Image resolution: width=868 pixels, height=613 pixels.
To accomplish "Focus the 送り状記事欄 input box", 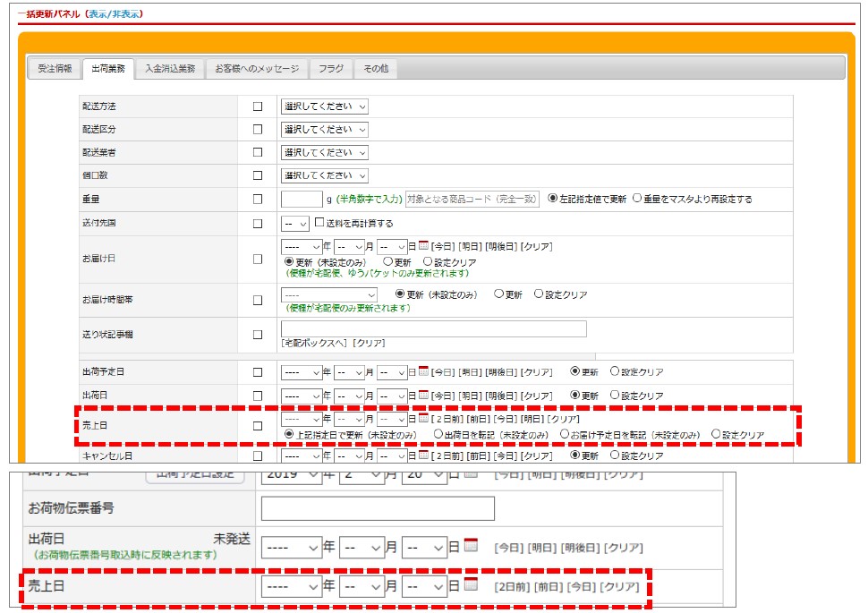I will pyautogui.click(x=433, y=328).
